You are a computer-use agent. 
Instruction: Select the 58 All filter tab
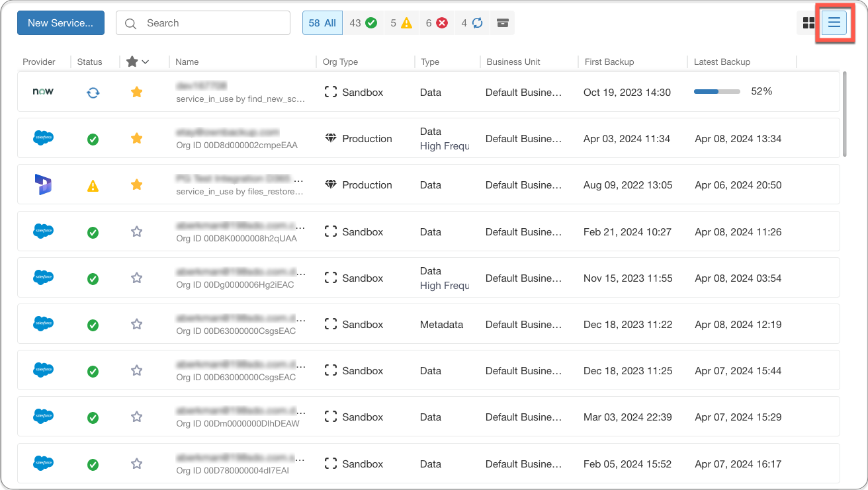click(x=322, y=23)
